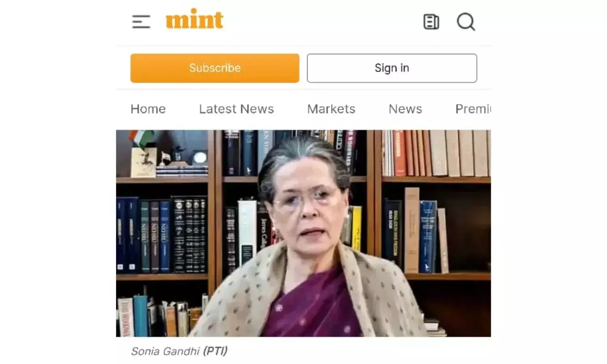Click the framed portrait on top shelf

pos(143,162)
